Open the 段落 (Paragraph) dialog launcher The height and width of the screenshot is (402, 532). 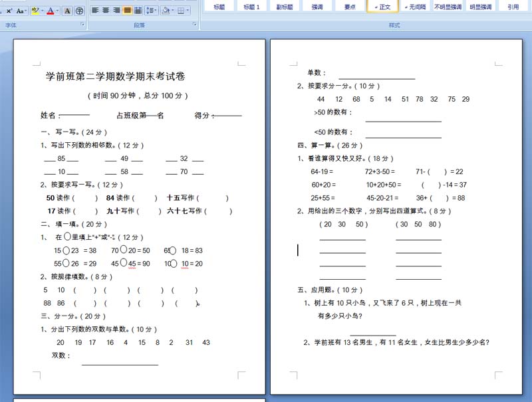pyautogui.click(x=194, y=24)
